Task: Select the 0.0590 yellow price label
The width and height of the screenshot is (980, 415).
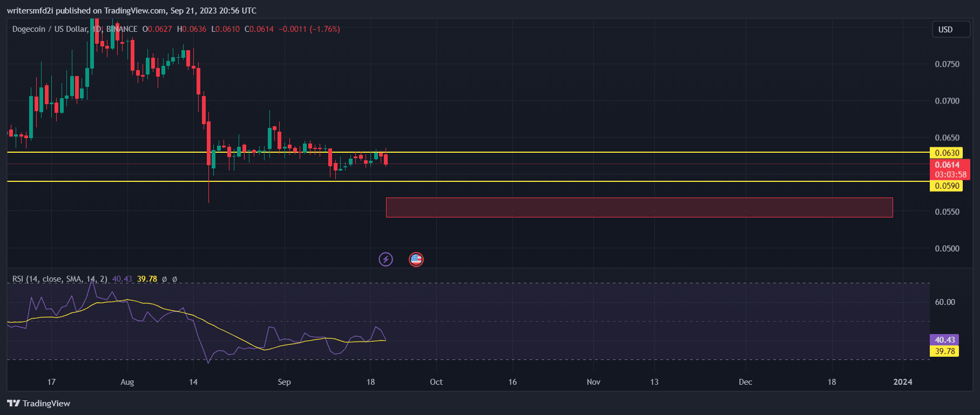Action: [947, 186]
